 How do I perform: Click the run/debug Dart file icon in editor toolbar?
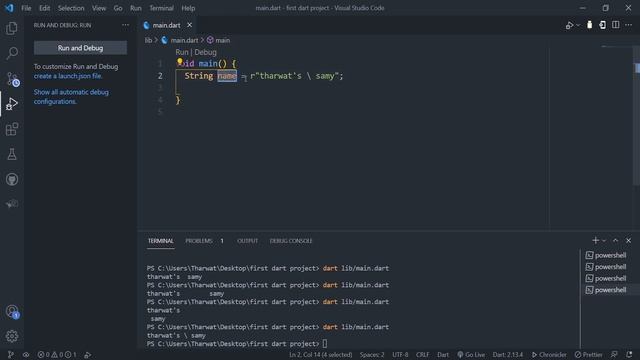[569, 25]
